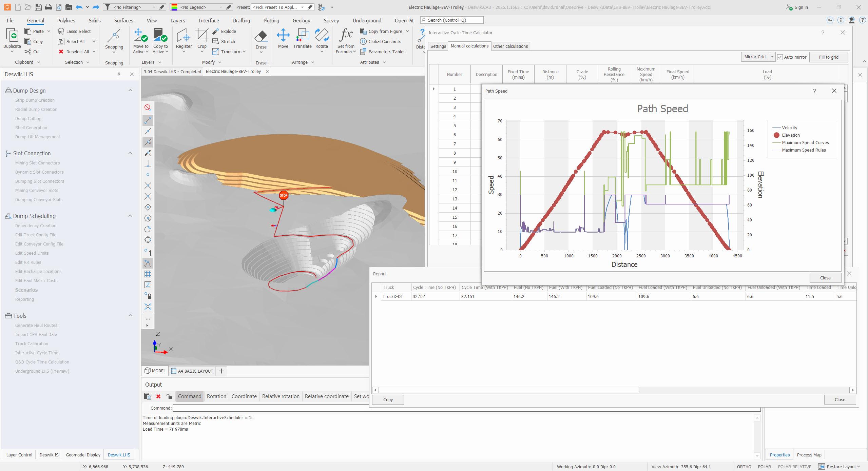Image resolution: width=868 pixels, height=471 pixels.
Task: Open the Paste dropdown arrow
Action: pos(49,31)
